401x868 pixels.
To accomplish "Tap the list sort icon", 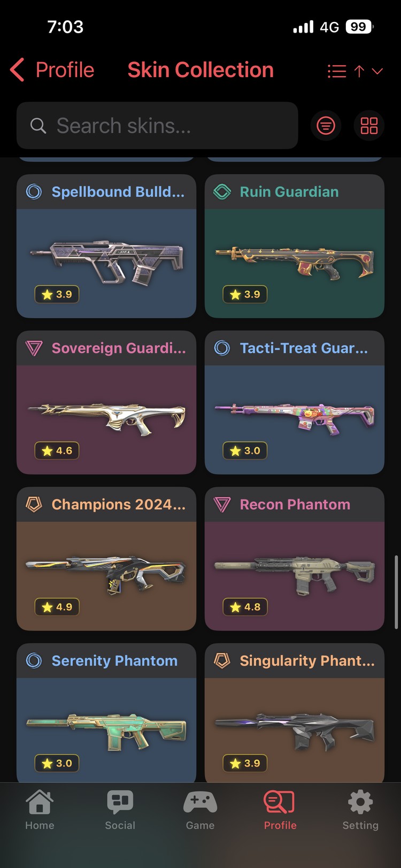I will pyautogui.click(x=337, y=71).
